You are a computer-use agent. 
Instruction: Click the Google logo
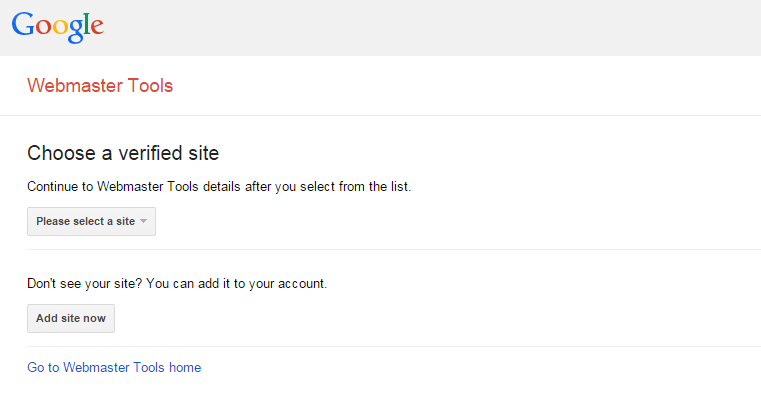click(x=57, y=28)
